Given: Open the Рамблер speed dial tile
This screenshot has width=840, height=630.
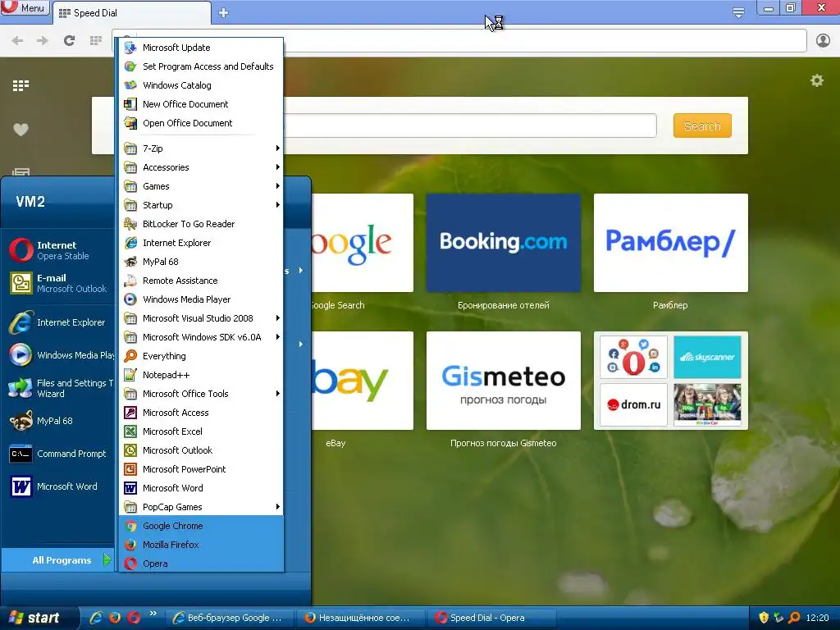Looking at the screenshot, I should point(671,243).
